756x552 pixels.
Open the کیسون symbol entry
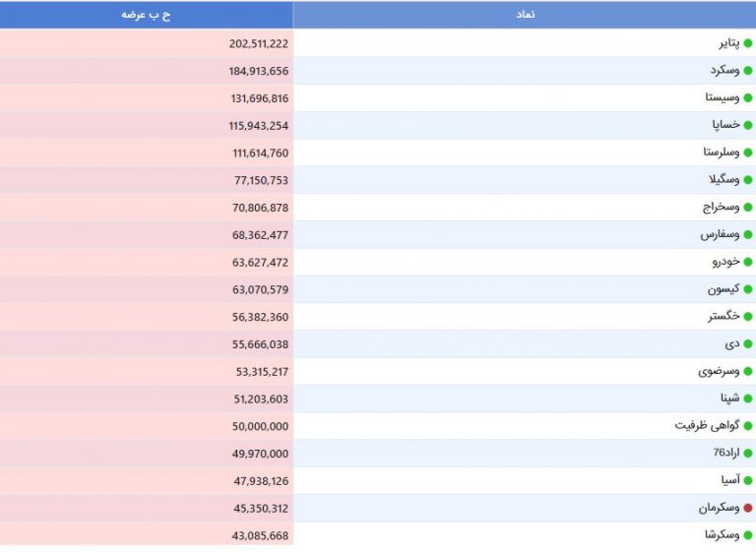point(724,289)
